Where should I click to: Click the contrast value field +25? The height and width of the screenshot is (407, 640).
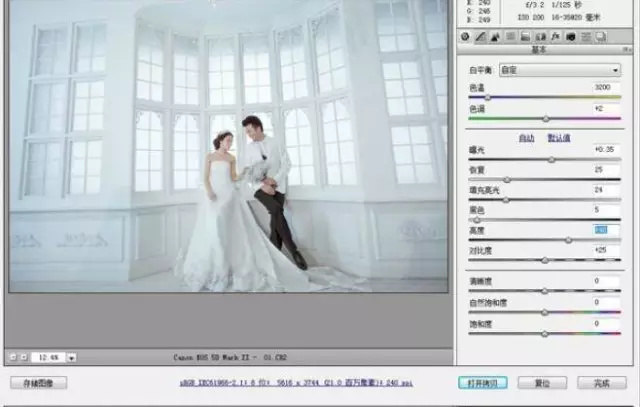tap(606, 250)
